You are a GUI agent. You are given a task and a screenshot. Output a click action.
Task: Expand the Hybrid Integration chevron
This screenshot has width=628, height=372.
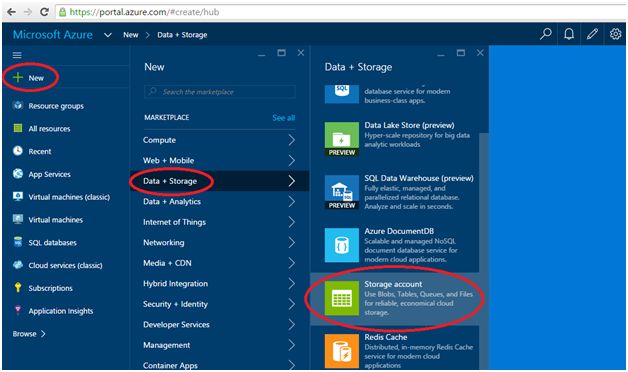291,284
